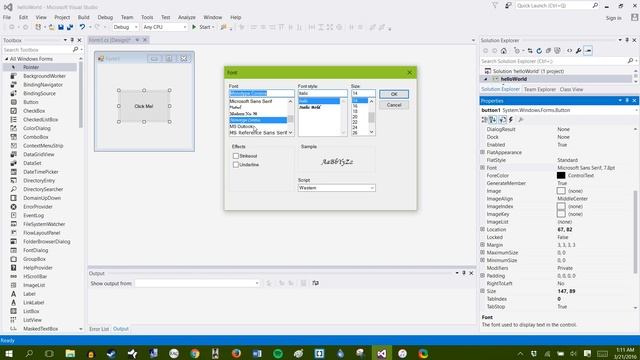This screenshot has width=640, height=360.
Task: Click the font name list scrollbar thumb
Action: pyautogui.click(x=290, y=119)
